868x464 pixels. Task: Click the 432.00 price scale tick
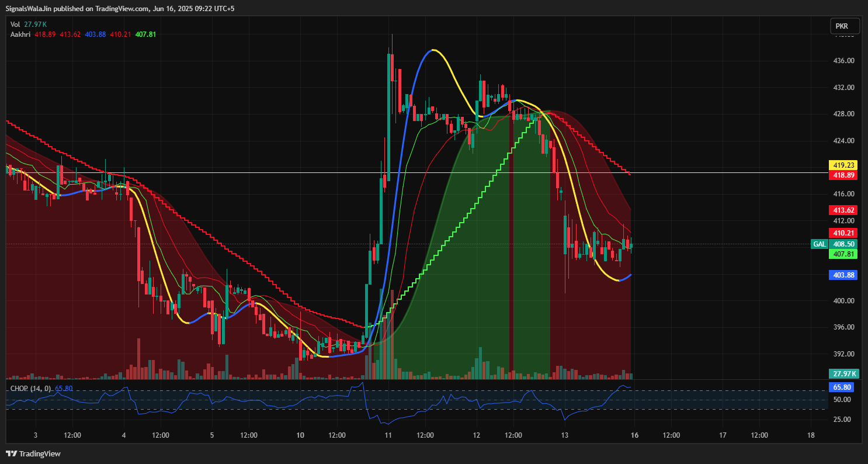pos(844,88)
